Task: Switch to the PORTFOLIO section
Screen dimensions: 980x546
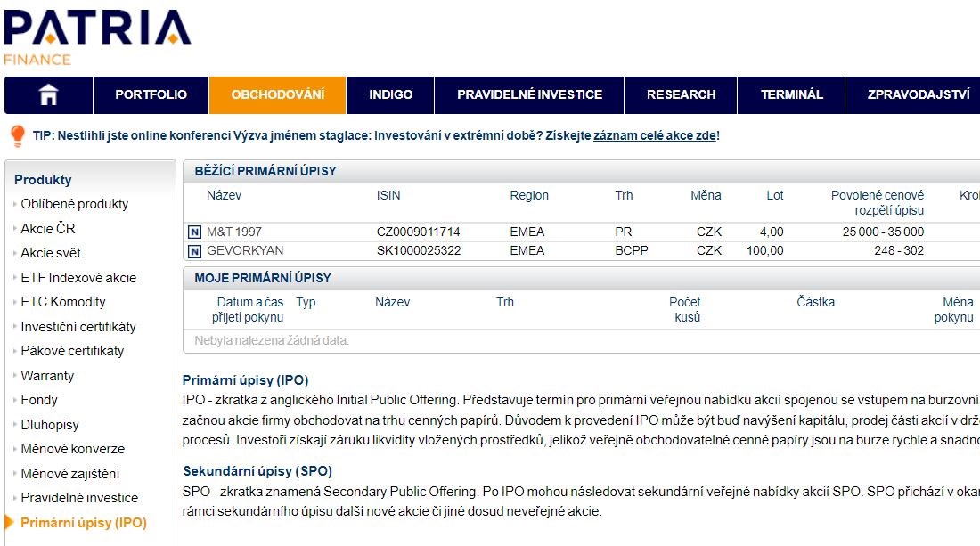Action: (151, 94)
